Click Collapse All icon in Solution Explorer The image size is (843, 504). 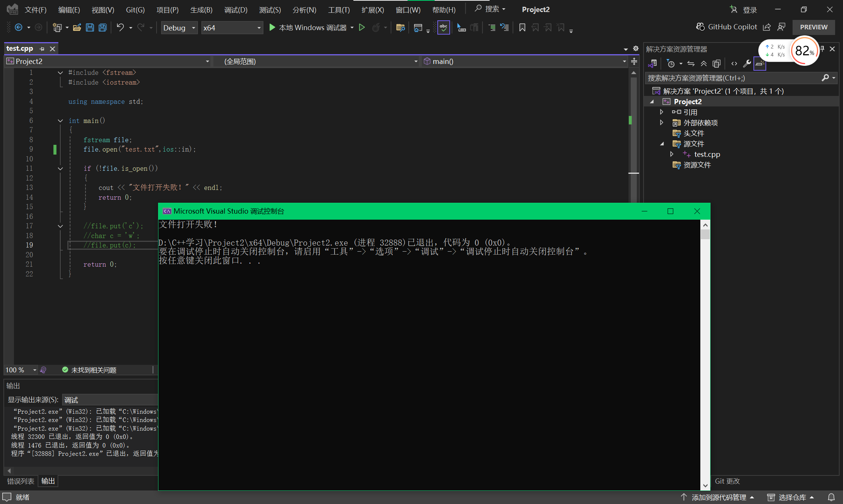click(x=703, y=64)
